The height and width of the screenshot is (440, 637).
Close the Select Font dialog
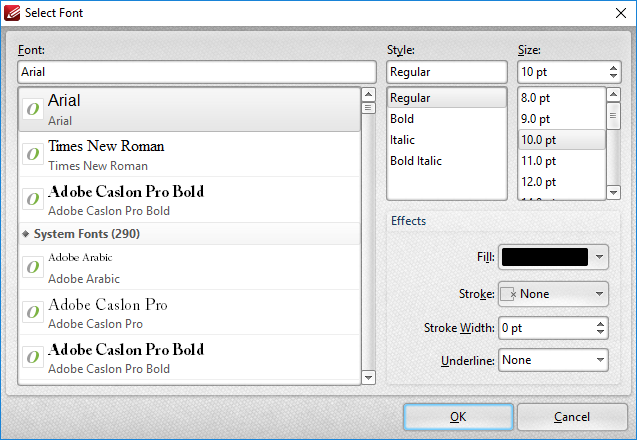tap(621, 13)
